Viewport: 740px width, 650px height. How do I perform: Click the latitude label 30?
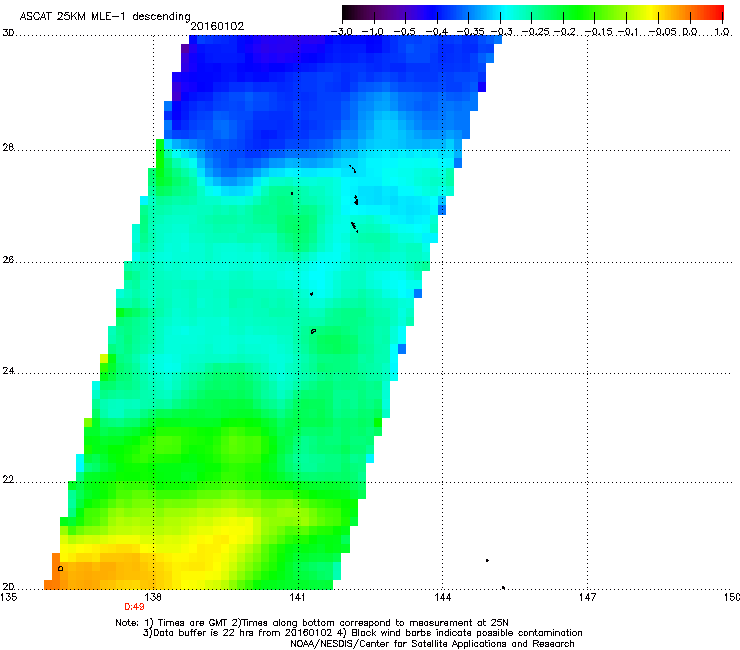pyautogui.click(x=8, y=33)
